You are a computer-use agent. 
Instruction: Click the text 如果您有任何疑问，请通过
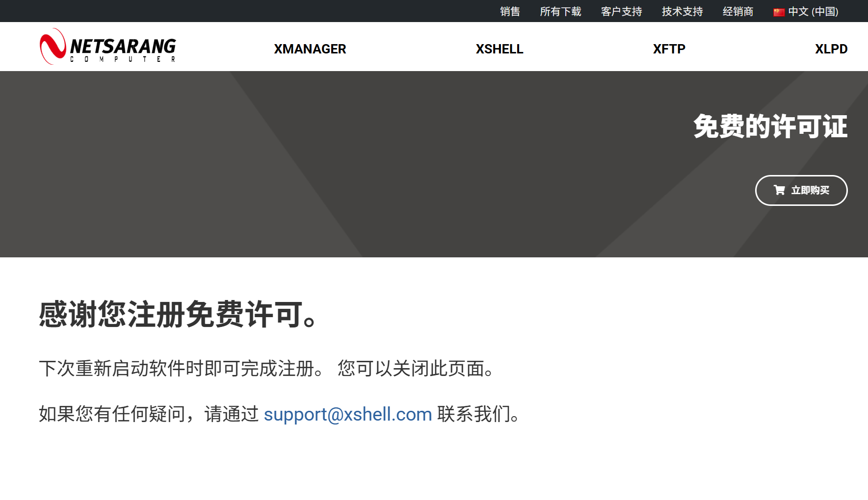coord(149,414)
